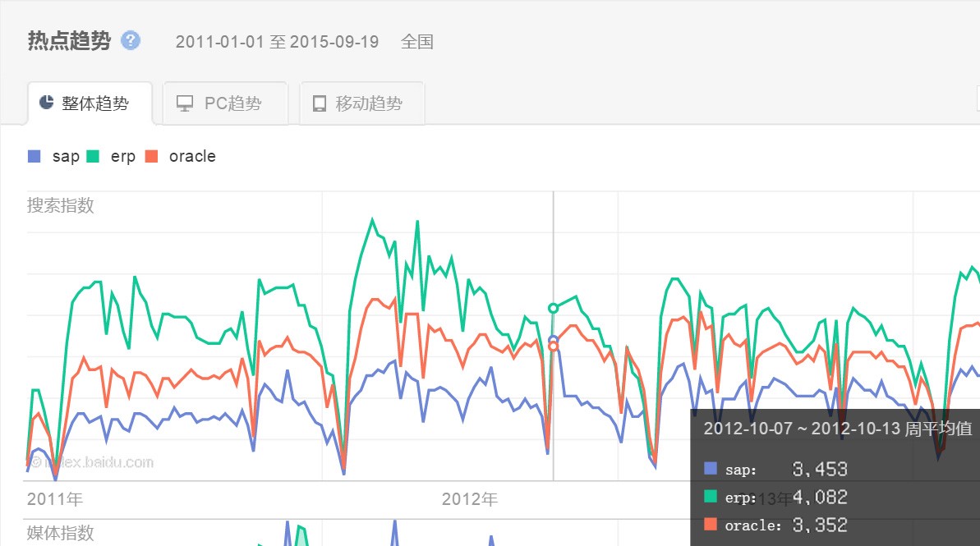The image size is (980, 546).
Task: Click the 2011年 axis label
Action: (55, 499)
